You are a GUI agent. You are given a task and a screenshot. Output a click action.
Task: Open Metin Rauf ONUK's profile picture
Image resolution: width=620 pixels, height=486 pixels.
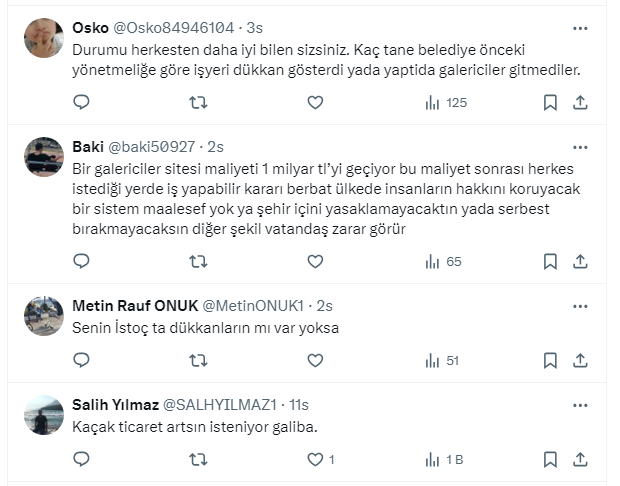tap(44, 315)
